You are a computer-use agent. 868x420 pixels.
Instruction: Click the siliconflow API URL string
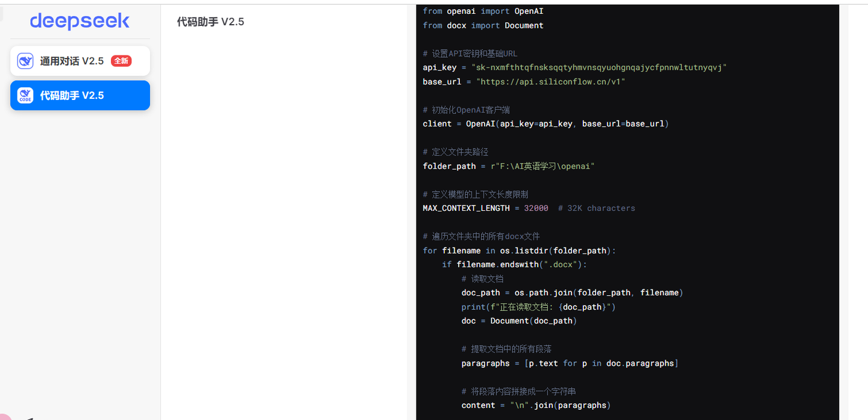coord(550,81)
